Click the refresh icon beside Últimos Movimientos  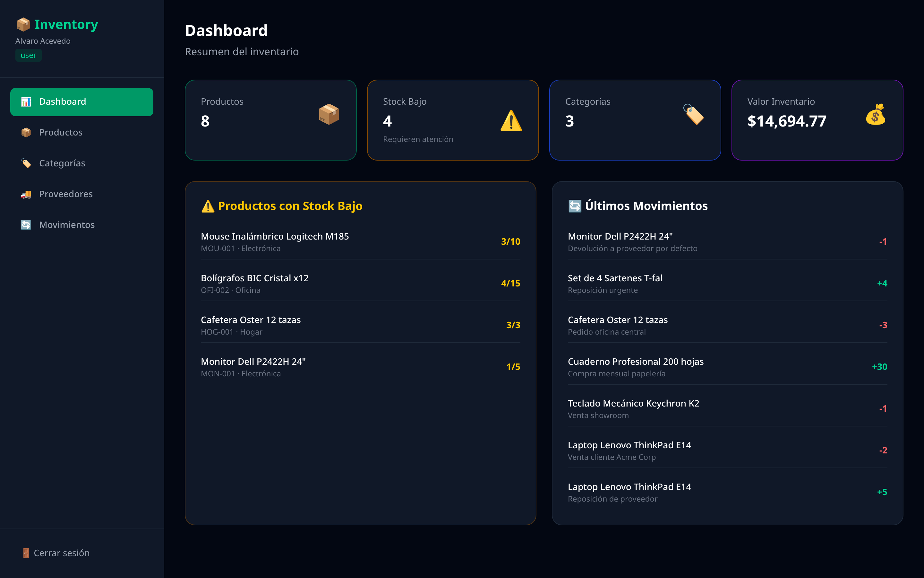(x=575, y=206)
